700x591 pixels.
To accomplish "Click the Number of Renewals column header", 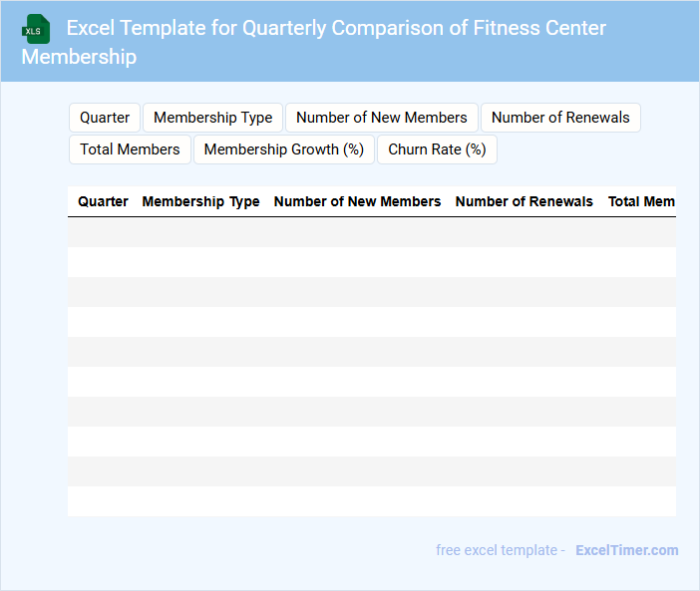I will [524, 201].
